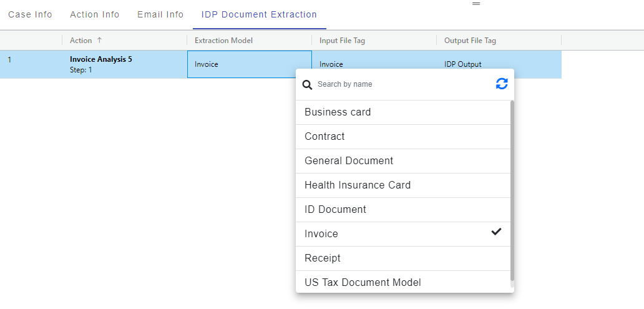Click the Search by name field

tap(399, 84)
